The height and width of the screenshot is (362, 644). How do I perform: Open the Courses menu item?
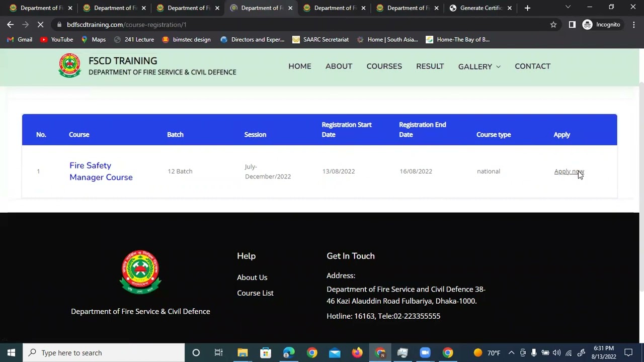tap(384, 66)
